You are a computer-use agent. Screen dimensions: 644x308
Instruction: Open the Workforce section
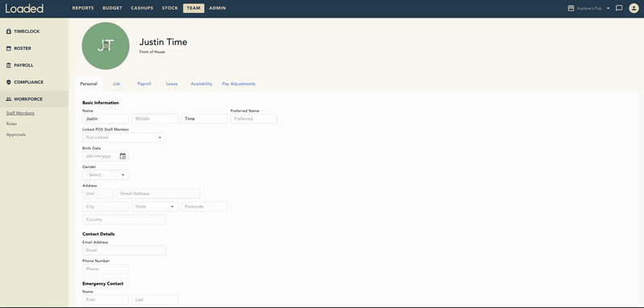click(34, 99)
